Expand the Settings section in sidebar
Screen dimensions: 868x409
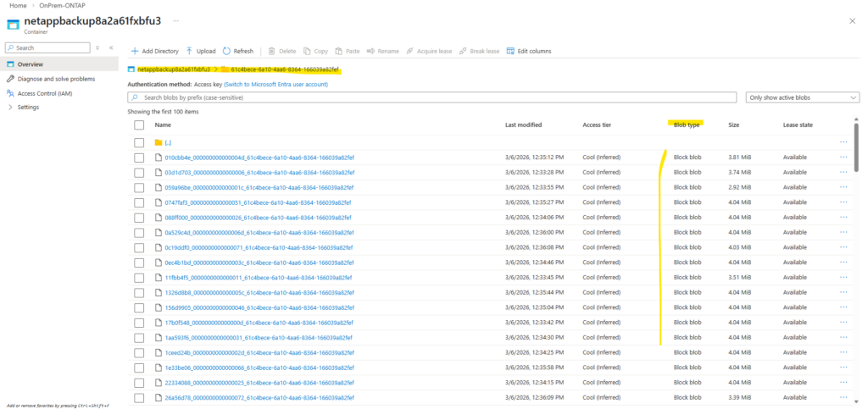(10, 108)
